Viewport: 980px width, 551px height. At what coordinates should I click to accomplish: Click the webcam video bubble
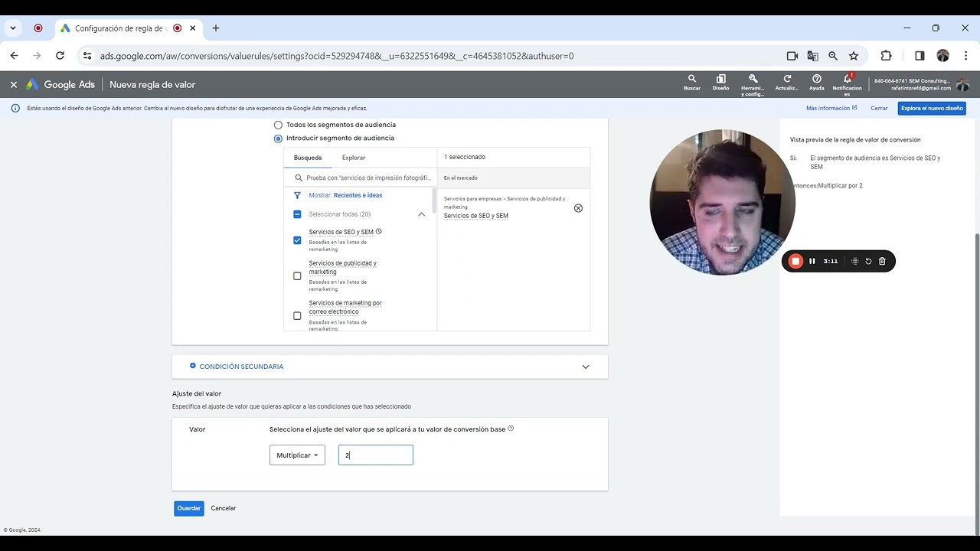pyautogui.click(x=722, y=203)
